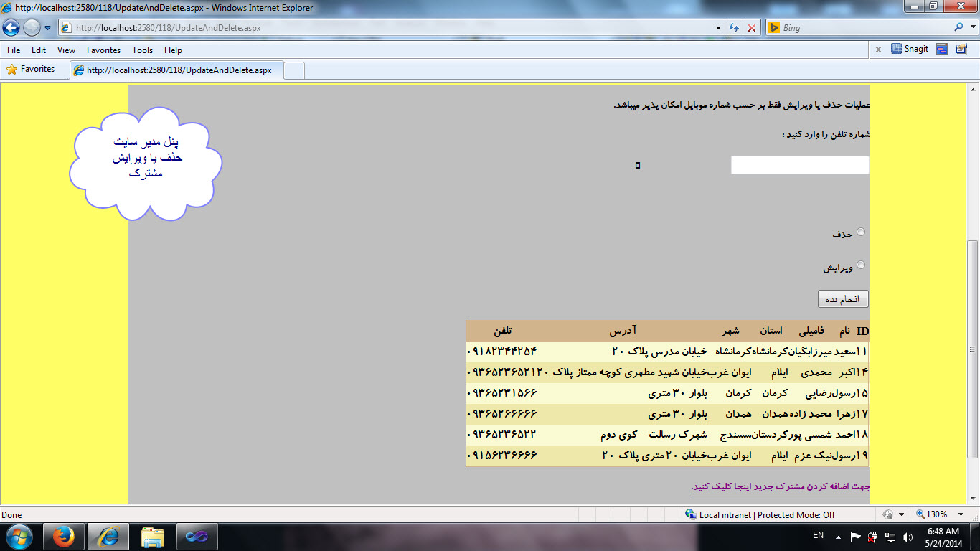Click the phone number input field
The image size is (980, 551).
click(800, 165)
